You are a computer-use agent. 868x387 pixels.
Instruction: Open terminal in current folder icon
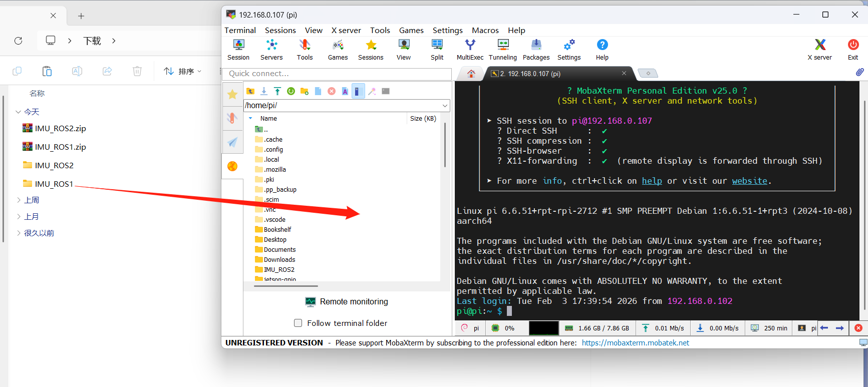(x=386, y=91)
